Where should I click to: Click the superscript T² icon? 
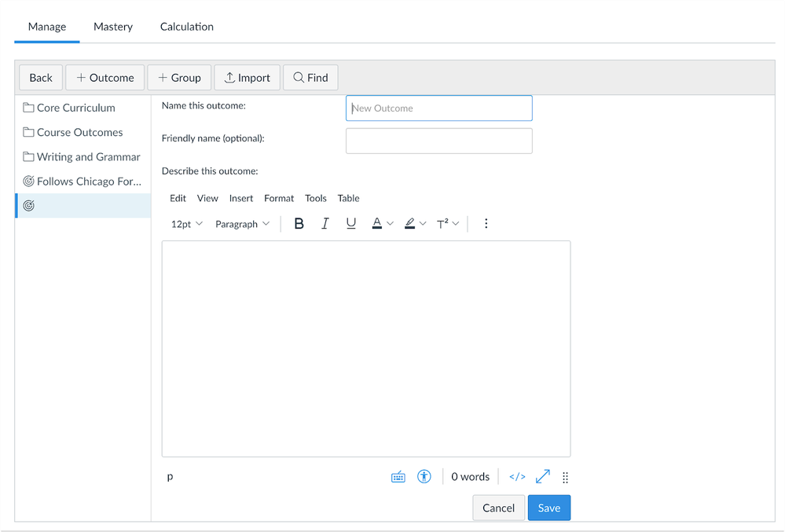pyautogui.click(x=442, y=224)
